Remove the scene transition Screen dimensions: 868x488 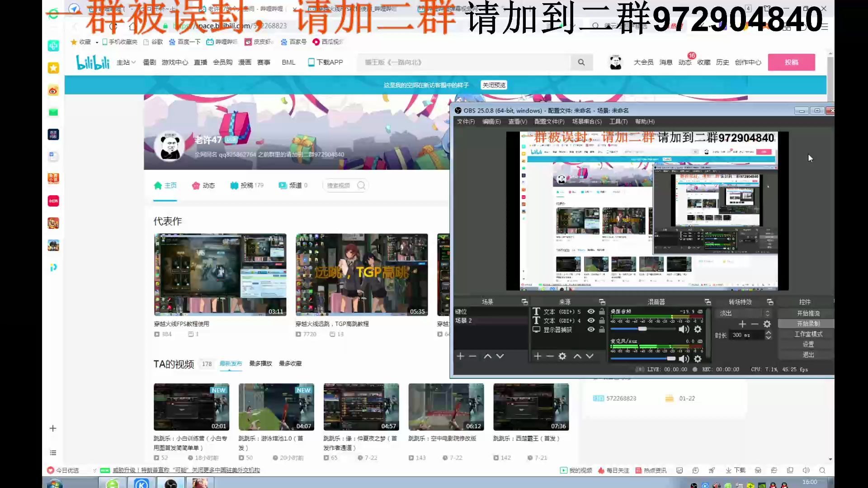[755, 324]
